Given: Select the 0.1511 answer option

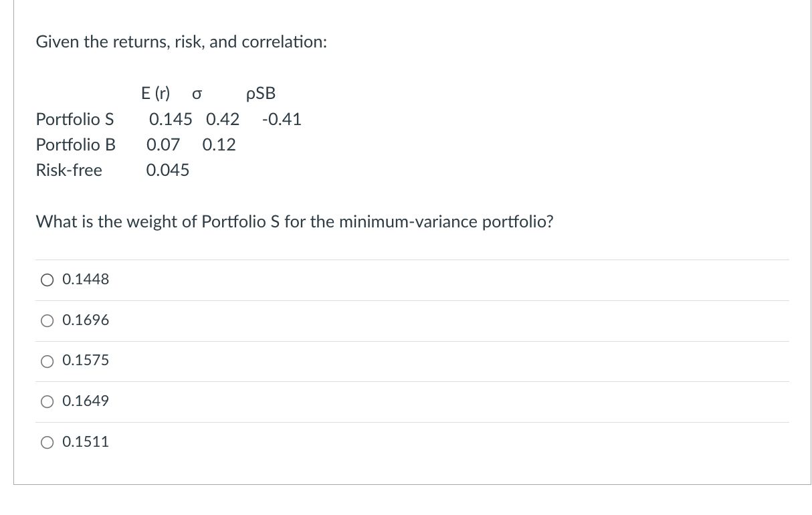Looking at the screenshot, I should 47,443.
